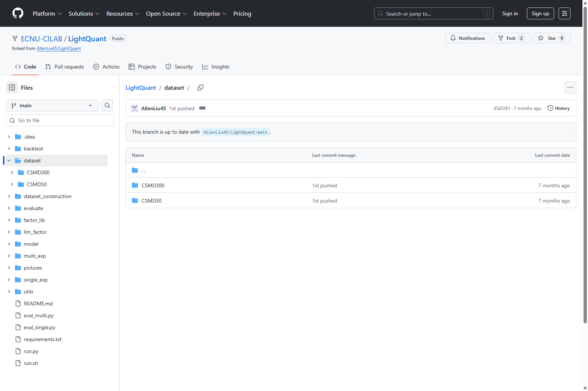Click the CSMD300 folder icon in table
Viewport: 588px width, 391px height.
click(135, 185)
